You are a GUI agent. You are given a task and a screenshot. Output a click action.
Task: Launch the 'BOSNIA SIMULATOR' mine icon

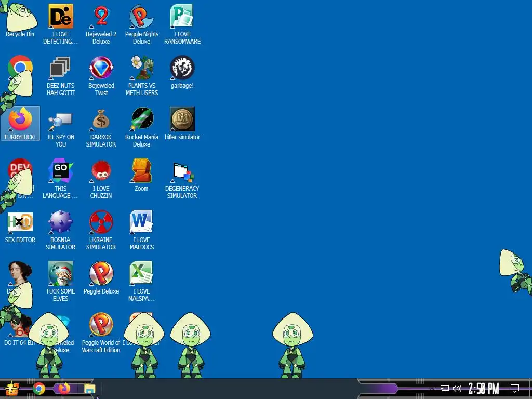[60, 230]
